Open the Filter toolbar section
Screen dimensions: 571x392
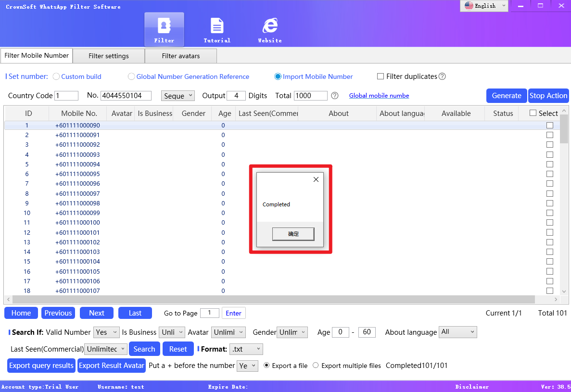click(164, 29)
